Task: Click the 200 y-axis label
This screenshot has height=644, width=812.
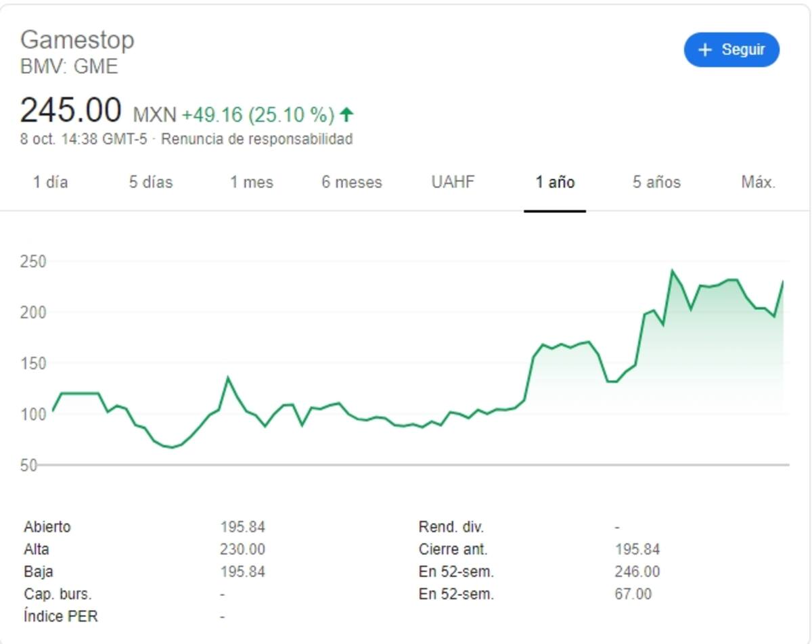Action: coord(32,313)
